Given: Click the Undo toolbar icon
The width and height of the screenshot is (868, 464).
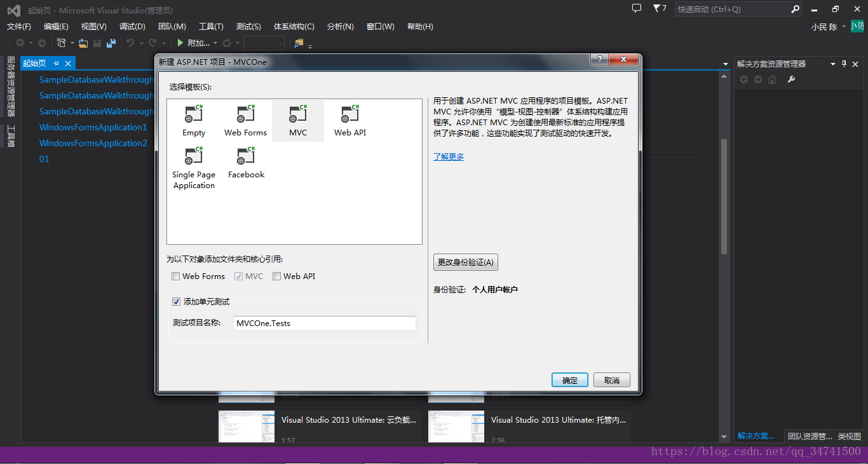Looking at the screenshot, I should pos(130,43).
